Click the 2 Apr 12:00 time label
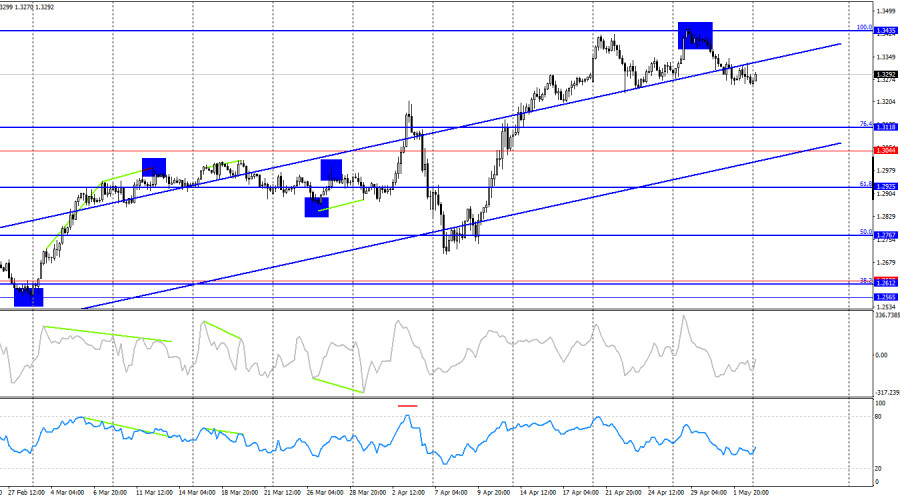900x500 pixels. coord(409,493)
